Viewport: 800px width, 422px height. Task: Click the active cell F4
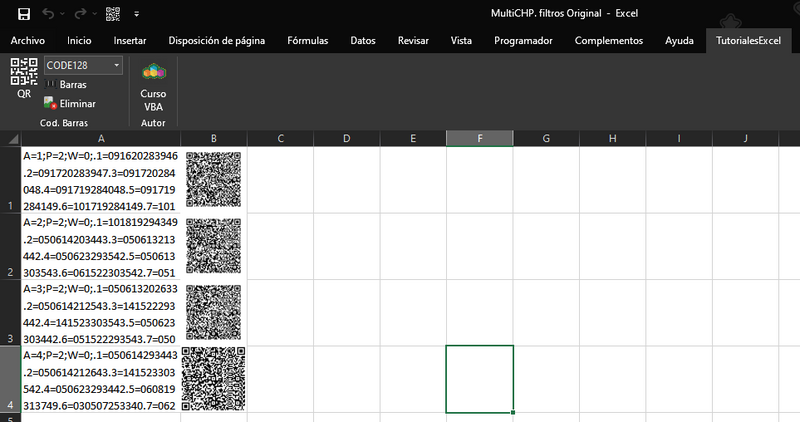tap(480, 379)
